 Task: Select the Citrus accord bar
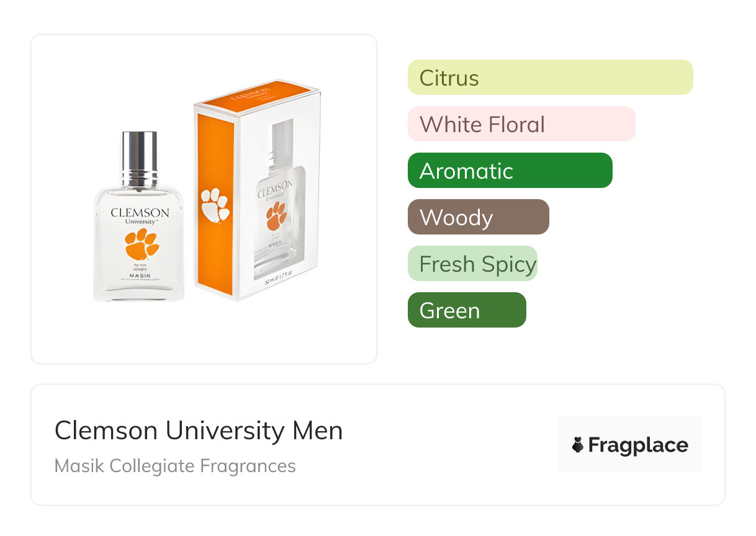pyautogui.click(x=550, y=78)
